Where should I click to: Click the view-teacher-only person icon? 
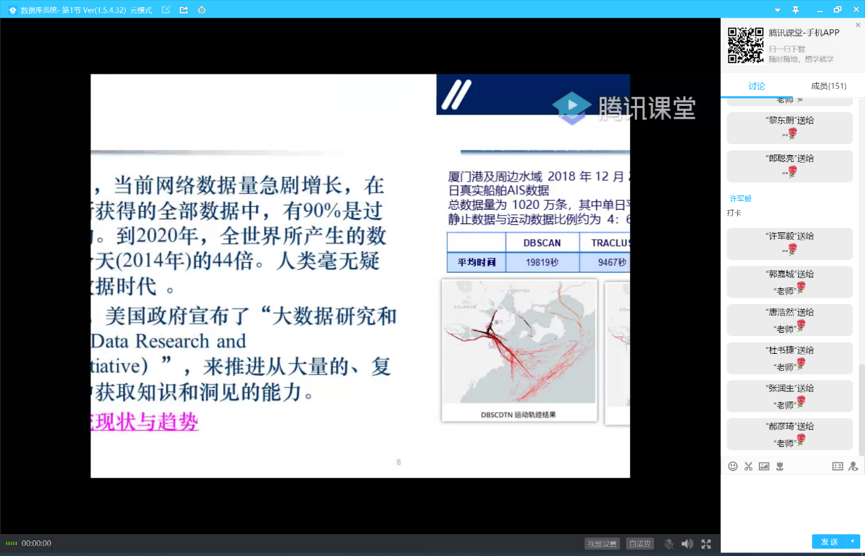(x=853, y=466)
